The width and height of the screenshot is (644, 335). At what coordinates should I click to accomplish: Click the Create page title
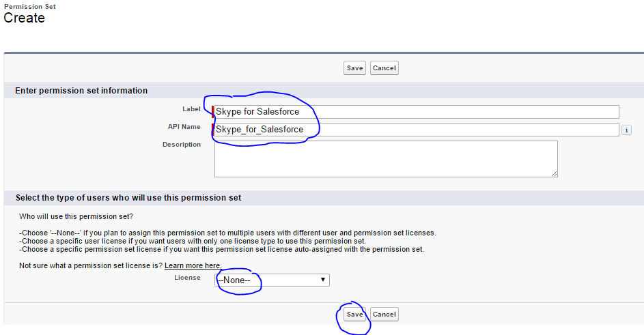coord(24,18)
